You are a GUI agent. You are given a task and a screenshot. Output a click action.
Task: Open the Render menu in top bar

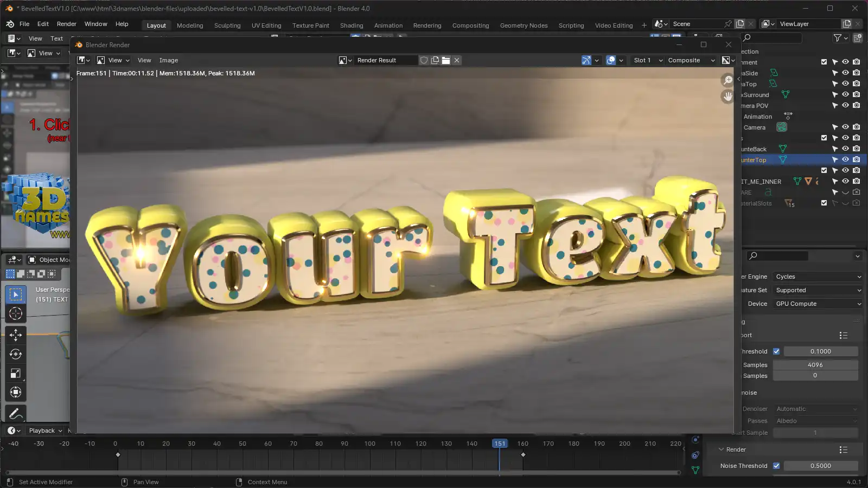67,24
